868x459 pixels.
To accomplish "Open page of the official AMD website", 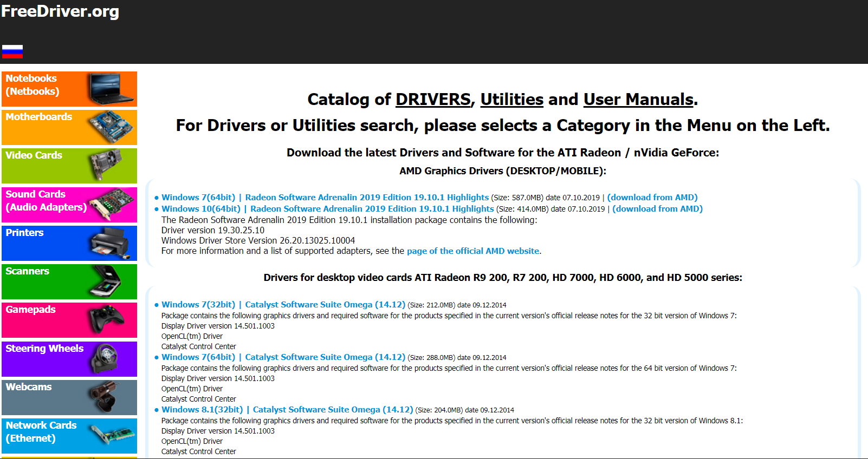I will point(473,251).
